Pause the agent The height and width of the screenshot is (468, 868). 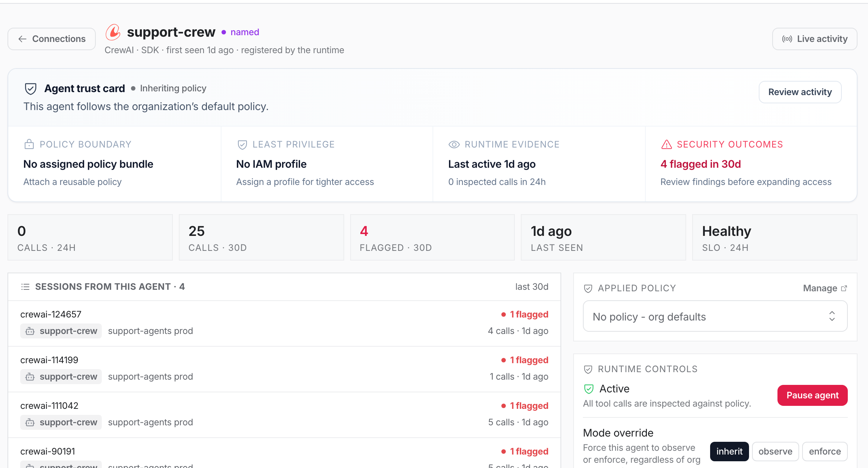coord(812,395)
